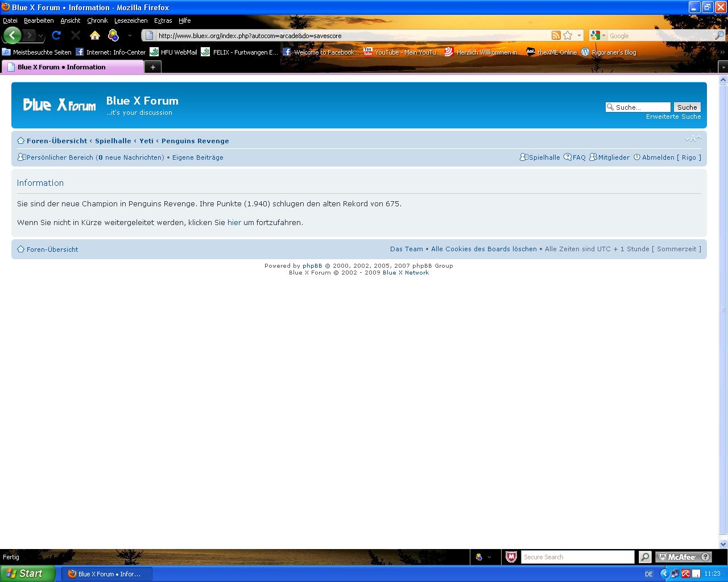
Task: Click the RSS feed icon in address bar
Action: [556, 35]
